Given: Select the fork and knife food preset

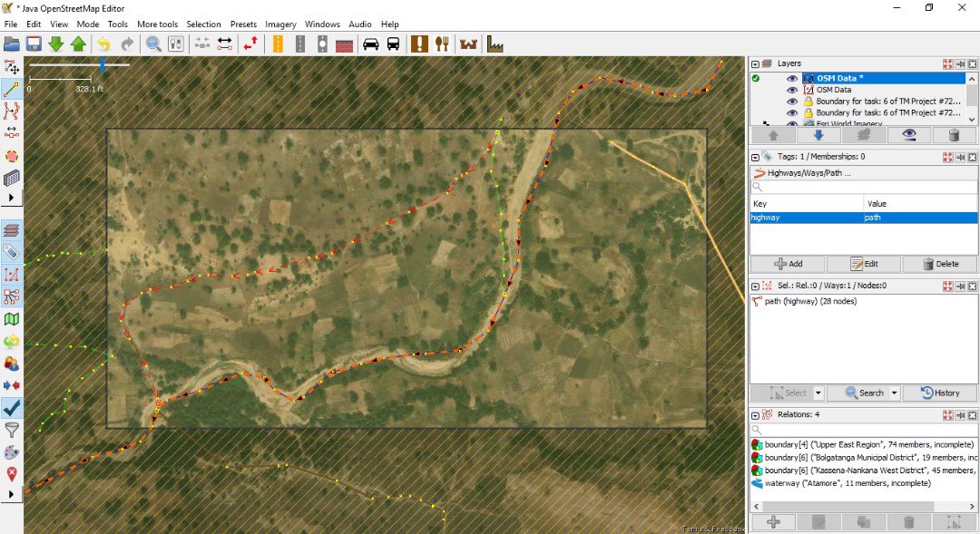Looking at the screenshot, I should [443, 44].
